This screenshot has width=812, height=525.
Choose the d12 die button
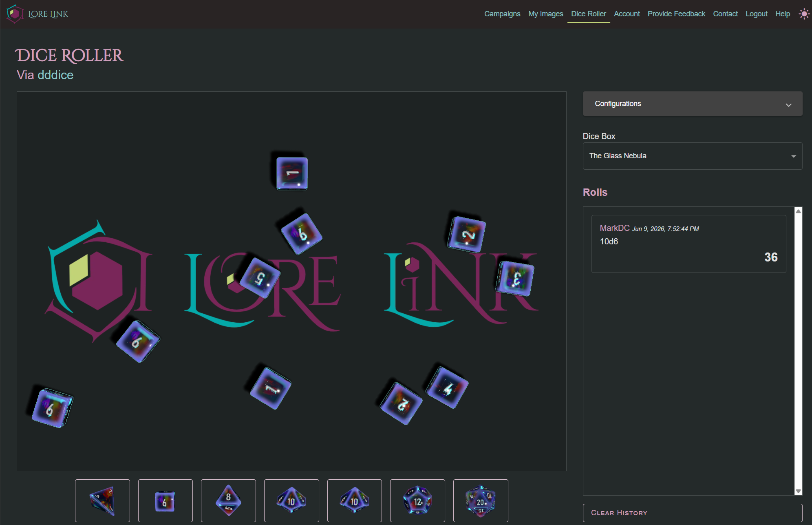[x=417, y=501]
